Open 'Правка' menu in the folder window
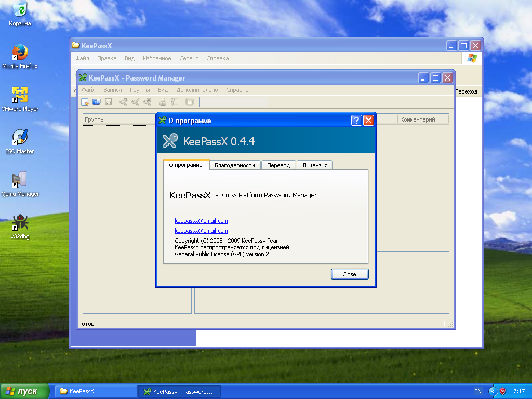Viewport: 532px width, 399px height. [107, 58]
